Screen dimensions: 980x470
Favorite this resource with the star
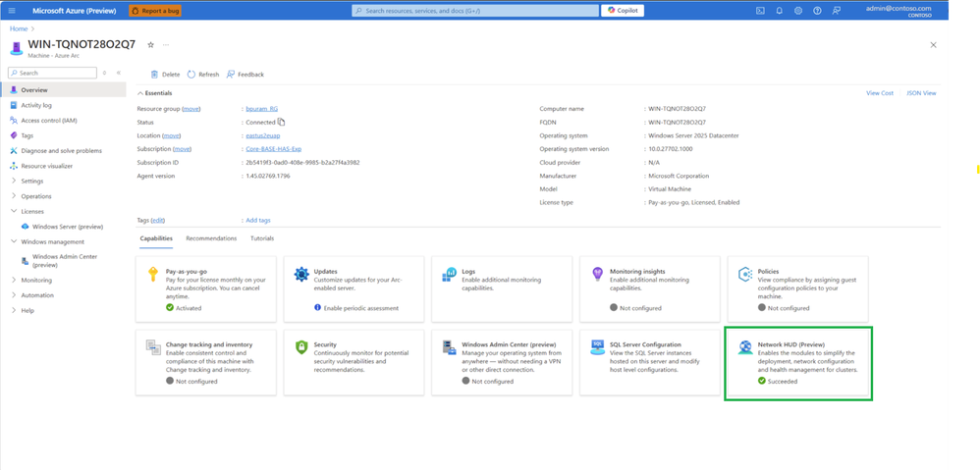click(x=150, y=45)
